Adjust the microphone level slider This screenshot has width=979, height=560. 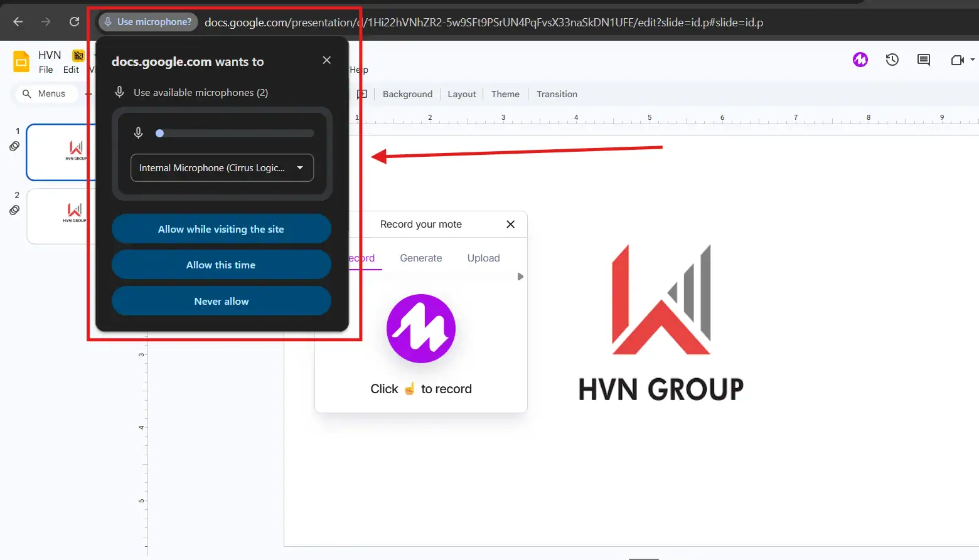click(x=234, y=133)
